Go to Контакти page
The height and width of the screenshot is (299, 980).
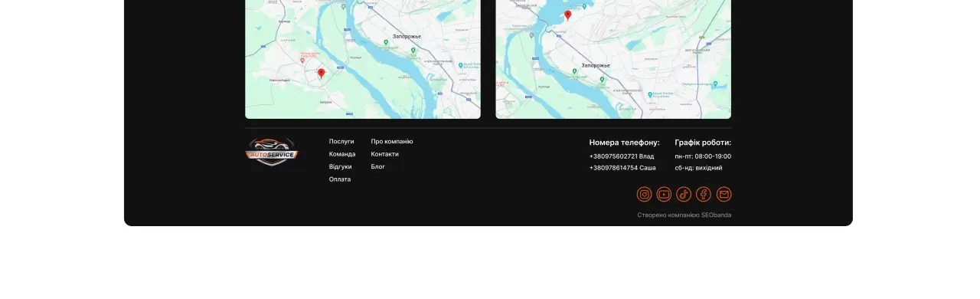click(385, 154)
